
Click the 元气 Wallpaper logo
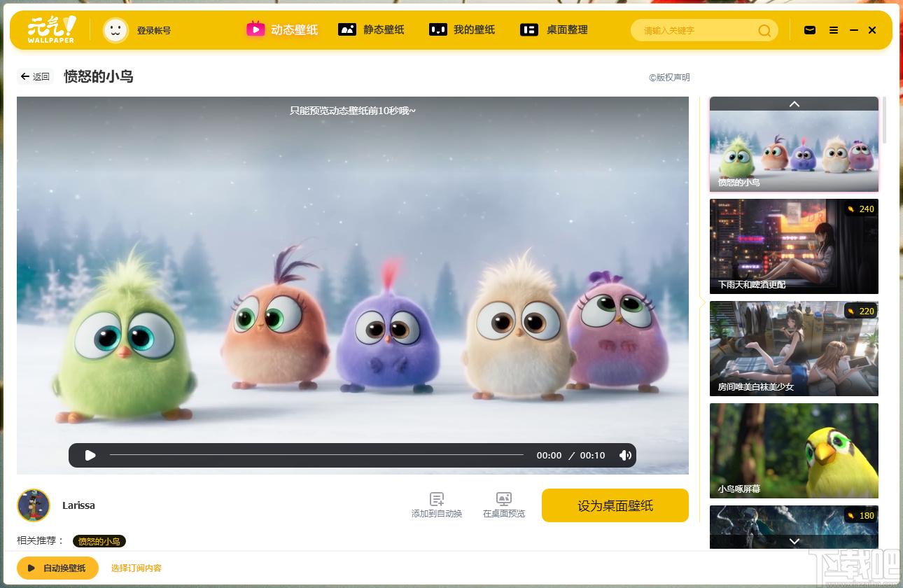(x=51, y=29)
